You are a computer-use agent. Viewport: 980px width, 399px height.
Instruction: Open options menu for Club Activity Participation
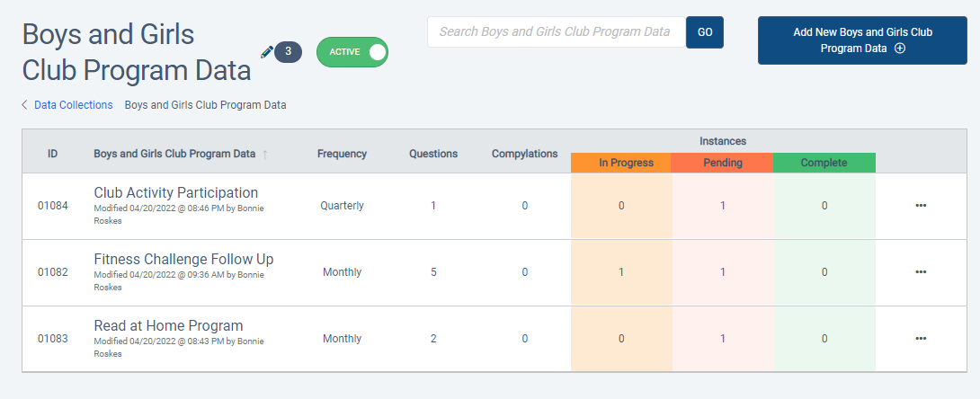click(920, 206)
